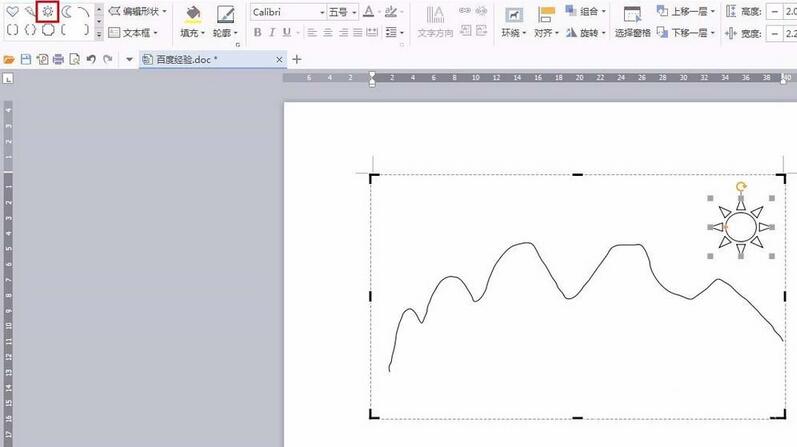The height and width of the screenshot is (447, 797).
Task: Save the document with the disk icon
Action: pyautogui.click(x=25, y=59)
